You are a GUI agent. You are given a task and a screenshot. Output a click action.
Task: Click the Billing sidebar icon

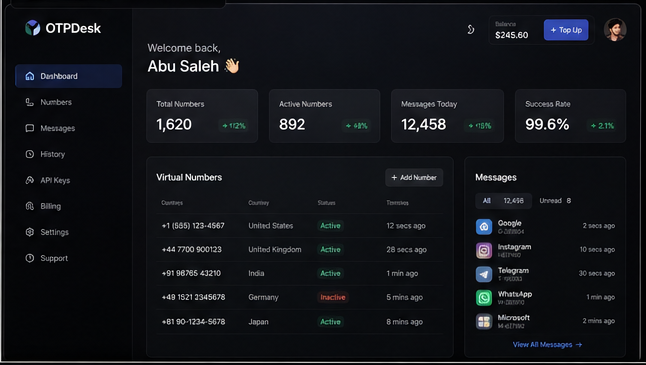[x=30, y=206]
